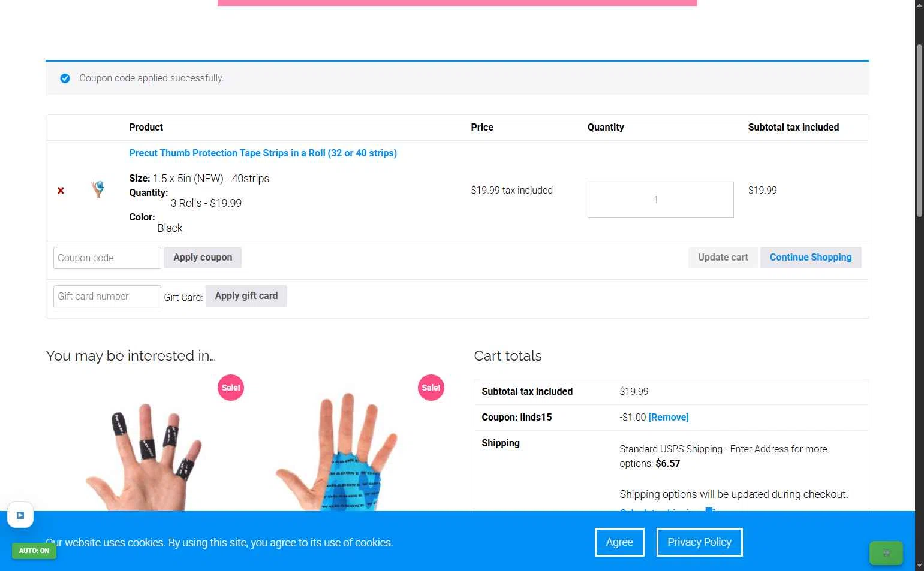This screenshot has width=924, height=571.
Task: Click the Sale! badge on the blue hand tape product
Action: point(431,388)
